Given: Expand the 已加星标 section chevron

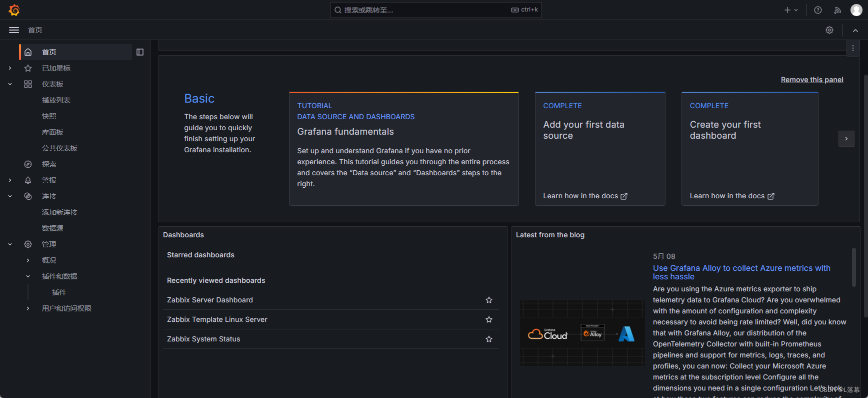Looking at the screenshot, I should [x=10, y=68].
